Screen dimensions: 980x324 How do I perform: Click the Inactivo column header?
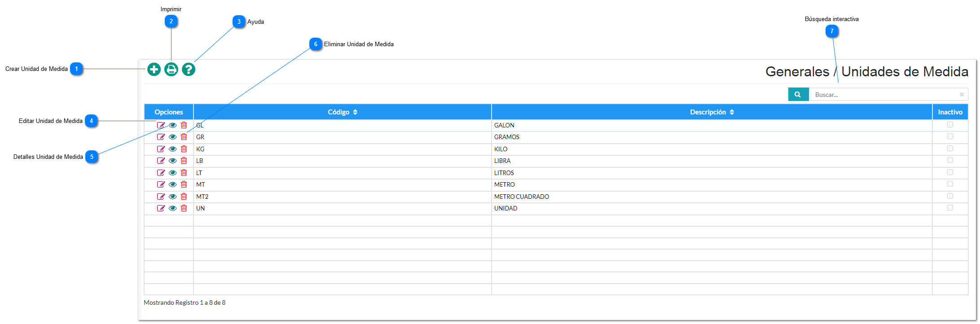[x=950, y=112]
